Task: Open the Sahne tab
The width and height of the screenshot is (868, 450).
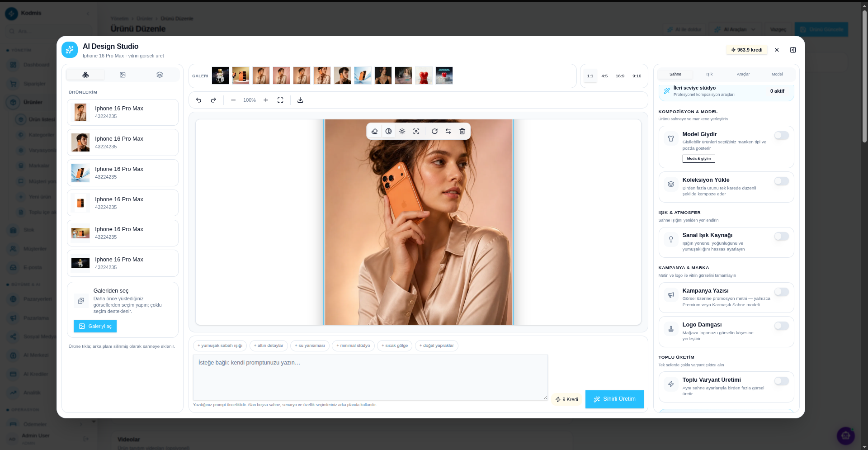Action: pyautogui.click(x=675, y=74)
